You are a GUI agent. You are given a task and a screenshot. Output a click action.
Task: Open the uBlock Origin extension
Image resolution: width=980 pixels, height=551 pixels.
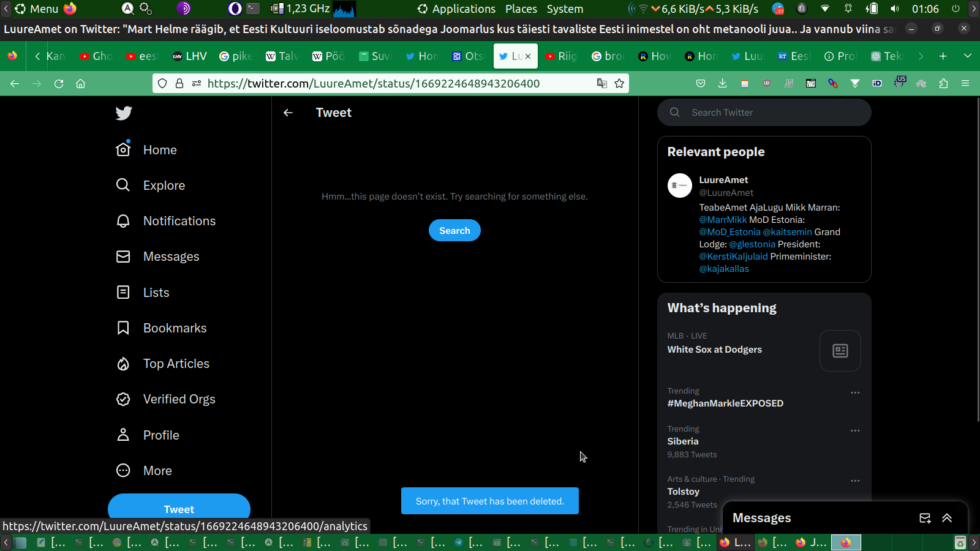point(767,83)
